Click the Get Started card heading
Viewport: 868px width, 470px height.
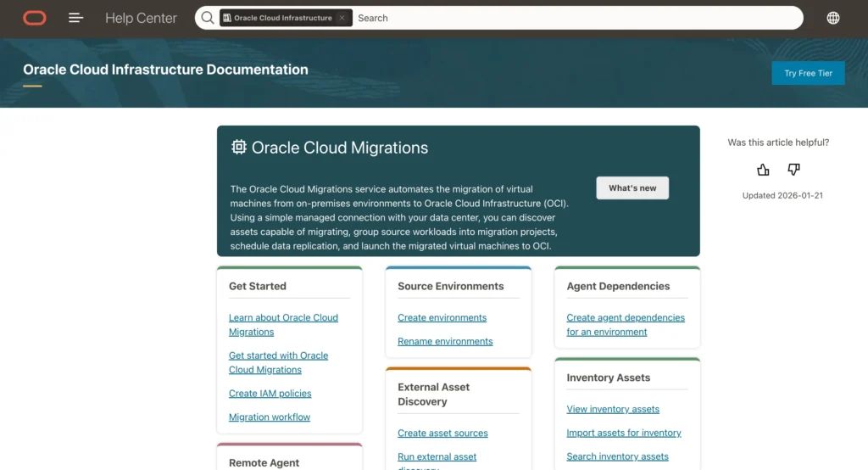(258, 286)
